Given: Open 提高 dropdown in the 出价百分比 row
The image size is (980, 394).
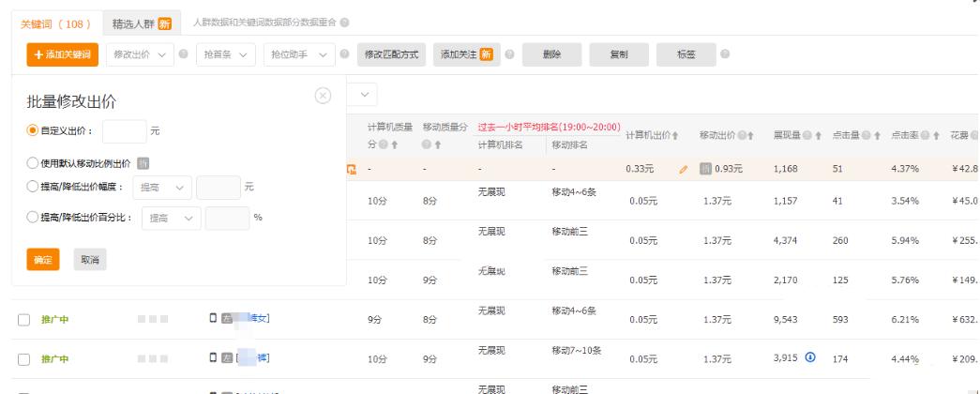Looking at the screenshot, I should click(172, 219).
